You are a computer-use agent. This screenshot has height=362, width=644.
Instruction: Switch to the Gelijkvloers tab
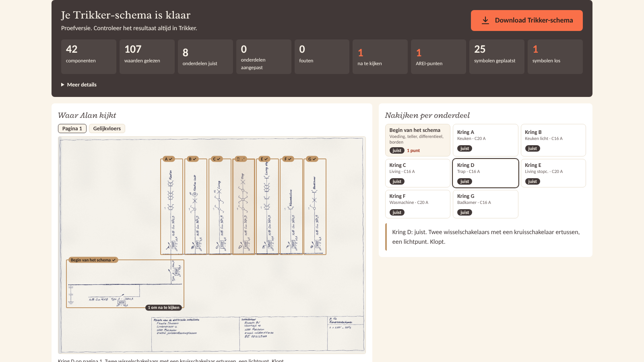pos(107,129)
